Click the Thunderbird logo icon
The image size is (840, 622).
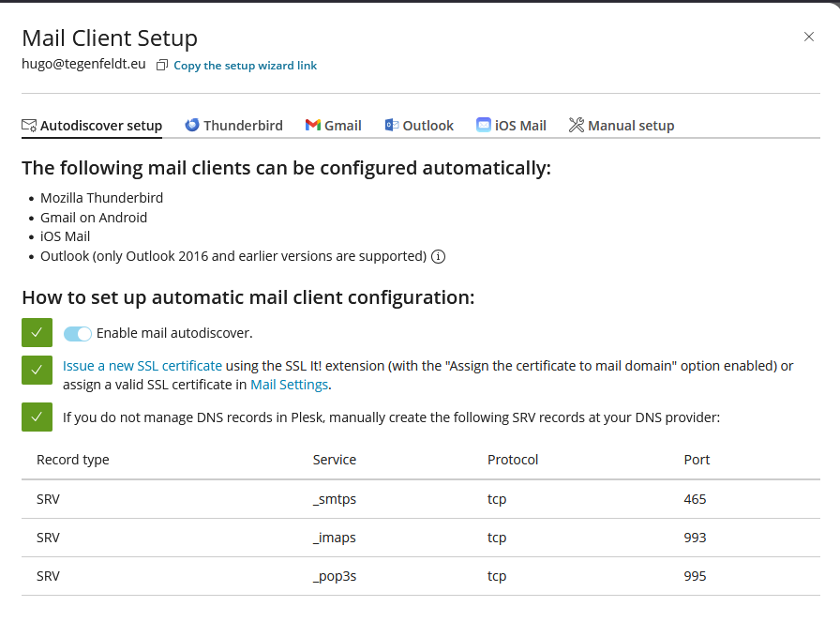coord(192,125)
